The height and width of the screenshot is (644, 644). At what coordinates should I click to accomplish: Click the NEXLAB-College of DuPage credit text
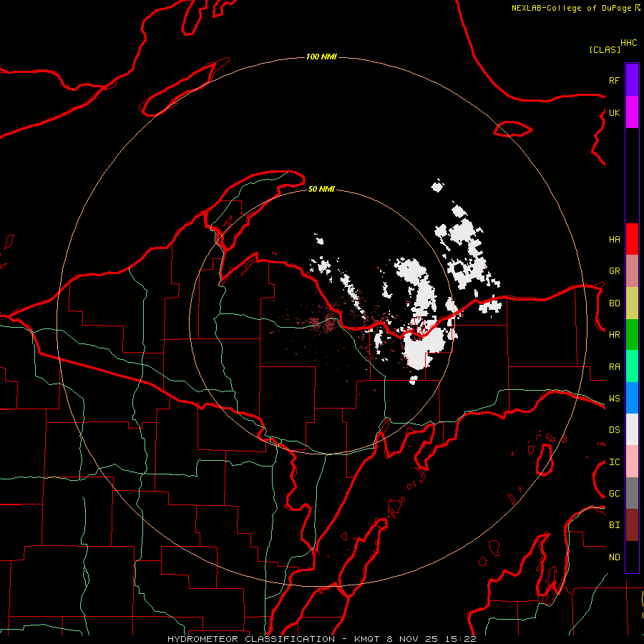571,8
